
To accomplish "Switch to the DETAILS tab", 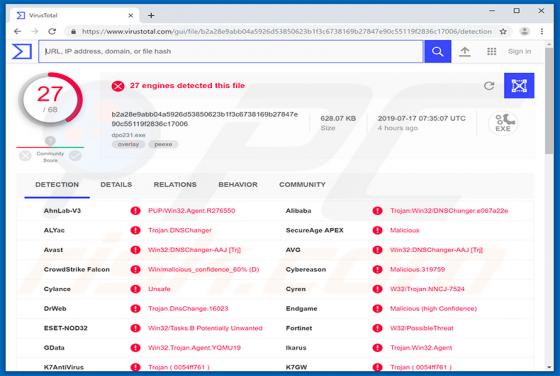I will point(116,185).
